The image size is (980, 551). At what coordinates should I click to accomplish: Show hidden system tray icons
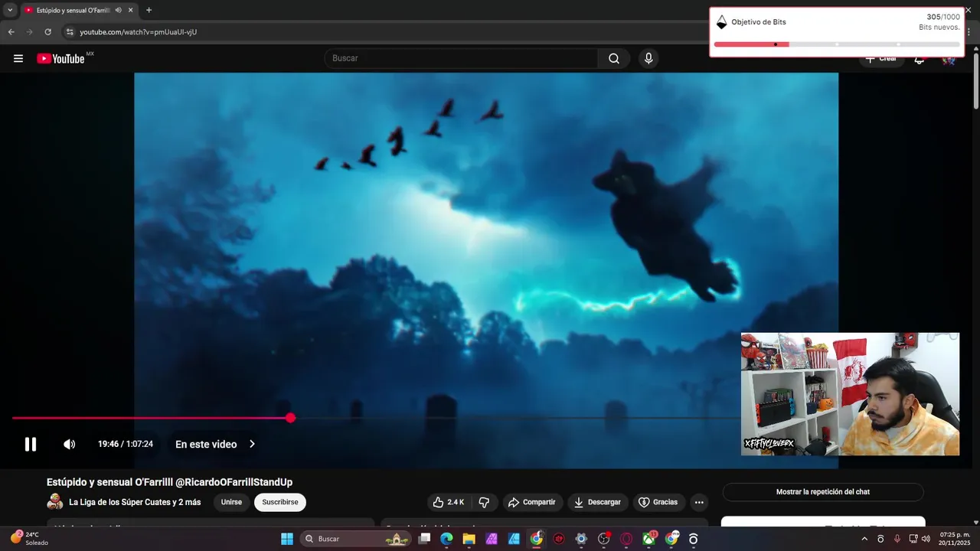pyautogui.click(x=864, y=539)
